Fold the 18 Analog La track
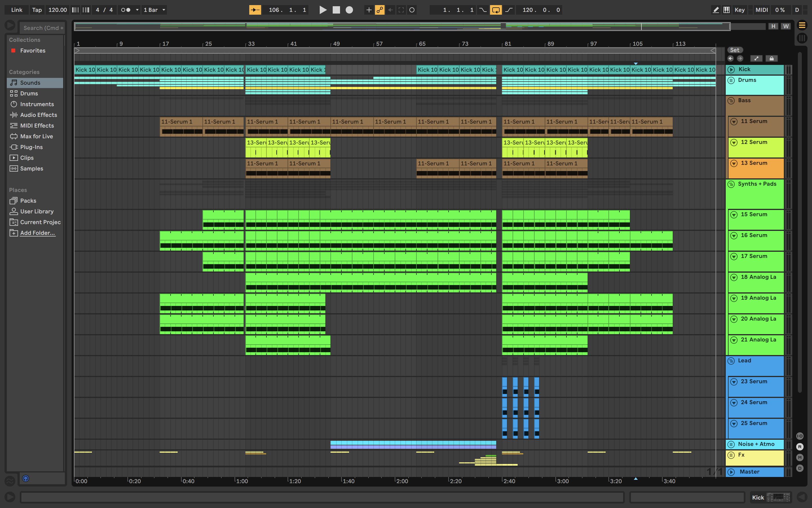 tap(734, 277)
